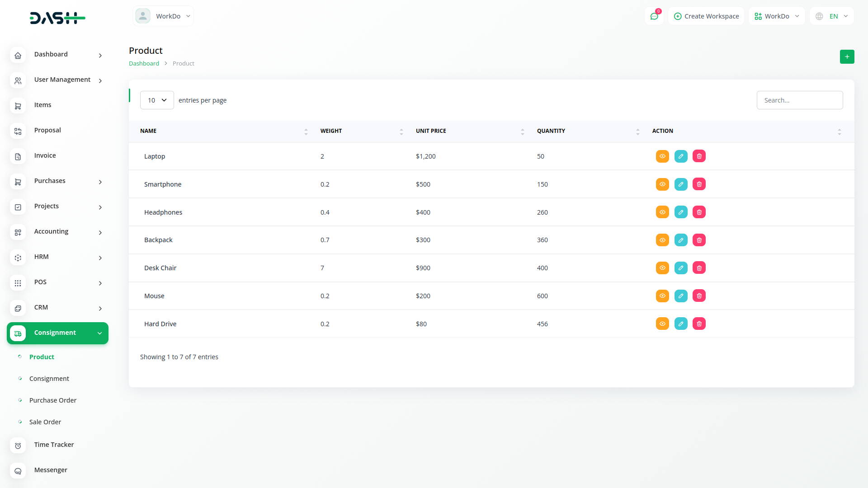The width and height of the screenshot is (868, 488).
Task: Open the chat messages icon in header
Action: click(654, 16)
